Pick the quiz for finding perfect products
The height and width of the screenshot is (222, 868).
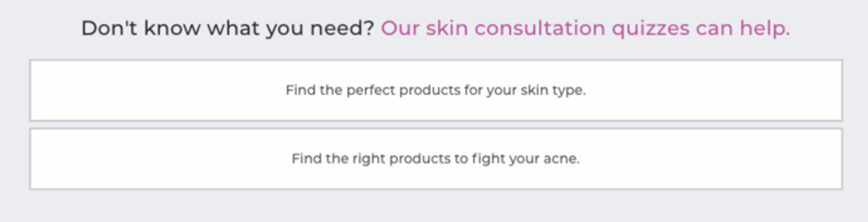pos(435,90)
